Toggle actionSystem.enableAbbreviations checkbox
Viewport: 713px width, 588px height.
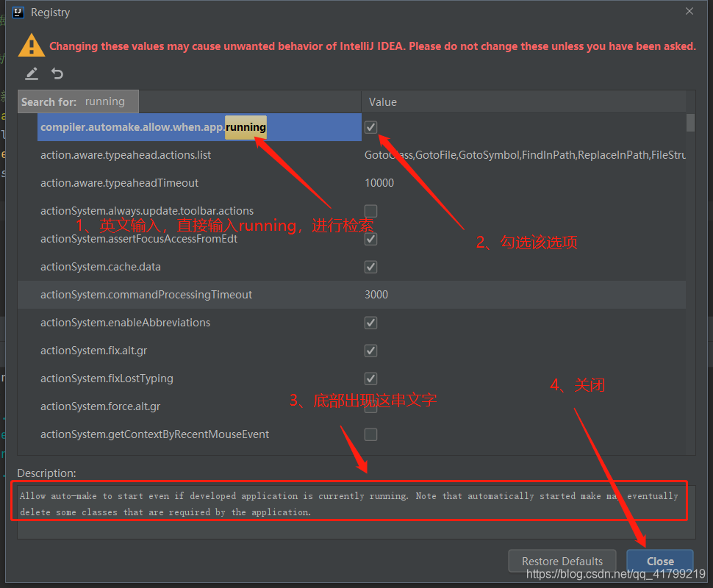pos(370,323)
